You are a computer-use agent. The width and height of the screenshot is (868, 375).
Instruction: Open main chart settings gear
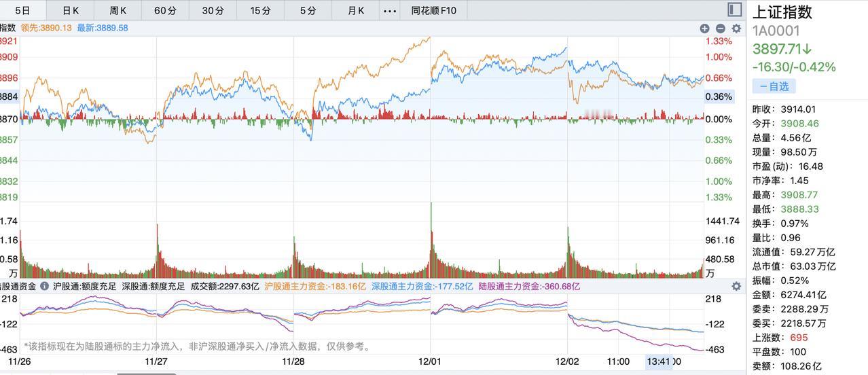click(736, 29)
